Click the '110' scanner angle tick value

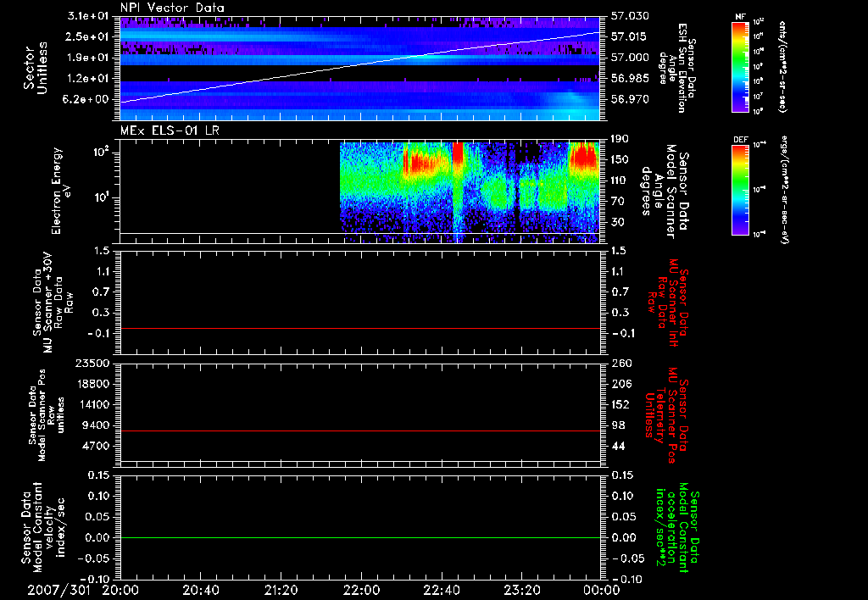(620, 181)
